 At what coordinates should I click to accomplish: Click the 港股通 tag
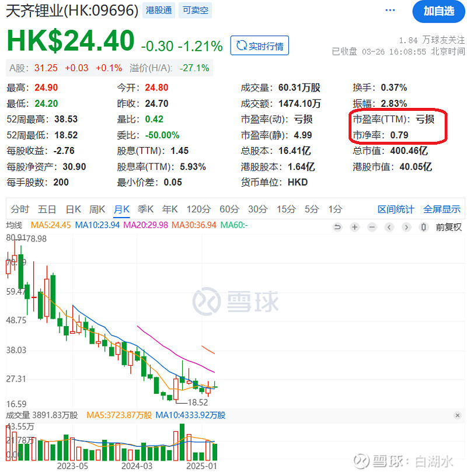pyautogui.click(x=159, y=10)
